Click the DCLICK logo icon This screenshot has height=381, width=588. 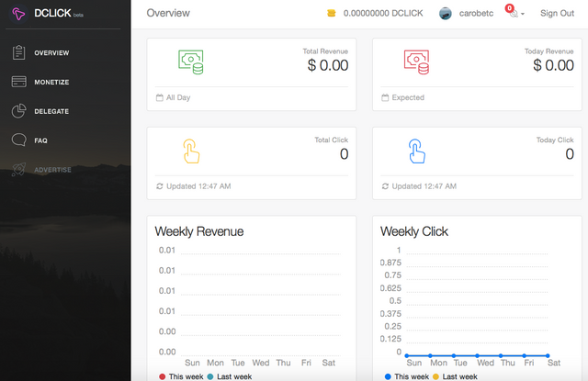[18, 14]
